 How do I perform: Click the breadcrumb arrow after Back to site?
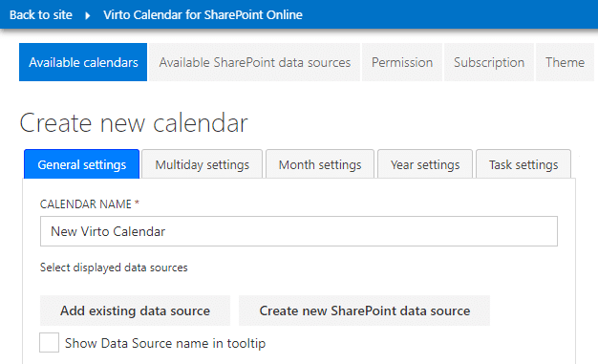[88, 15]
